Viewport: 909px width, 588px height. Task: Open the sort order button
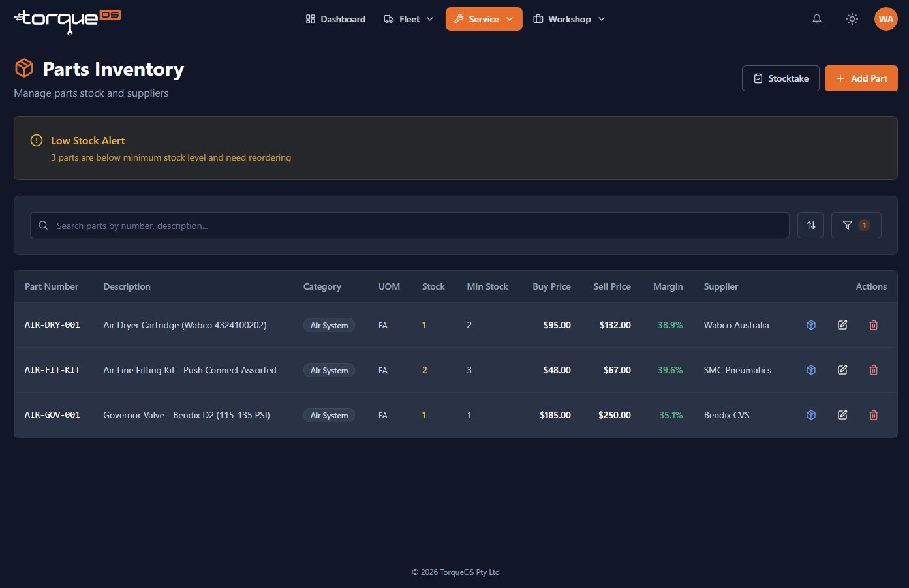810,225
